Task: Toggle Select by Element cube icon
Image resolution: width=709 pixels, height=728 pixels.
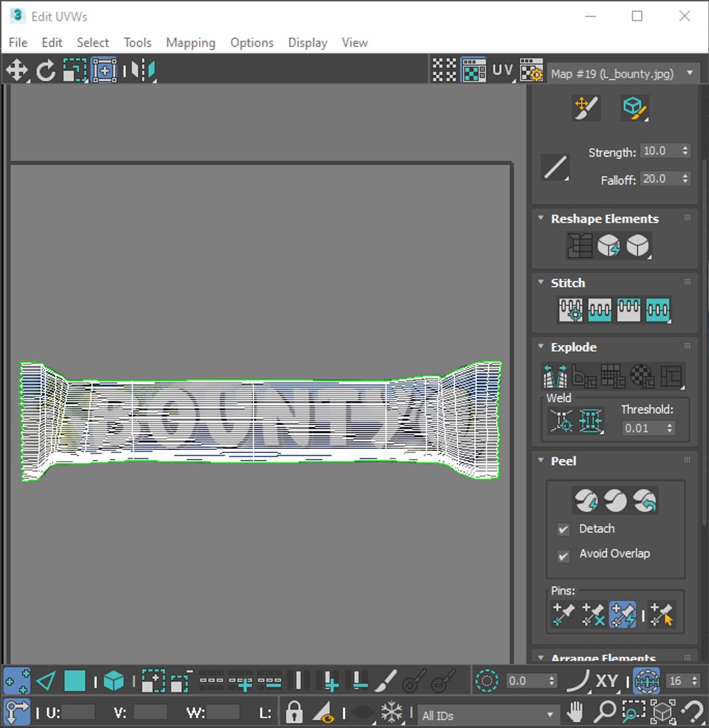Action: click(114, 681)
